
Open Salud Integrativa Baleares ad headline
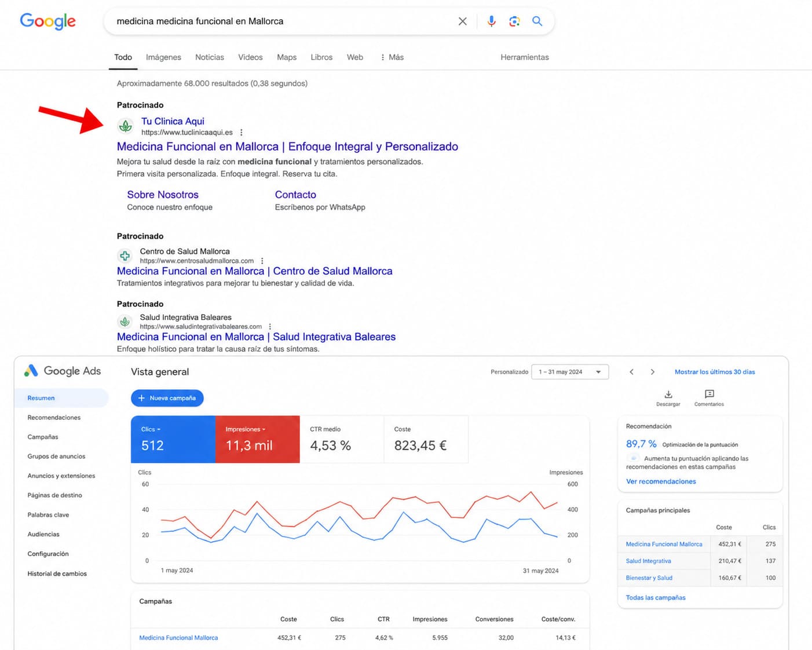(x=257, y=337)
